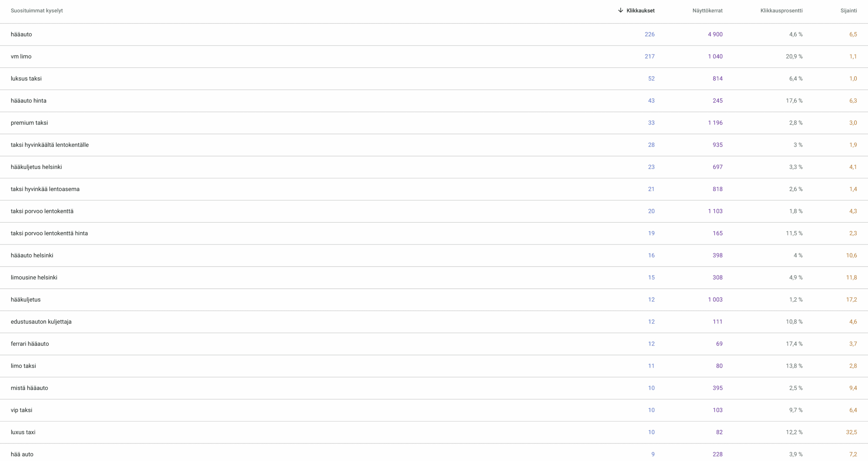
Task: Open edustusauton kuljettaja query
Action: [41, 322]
